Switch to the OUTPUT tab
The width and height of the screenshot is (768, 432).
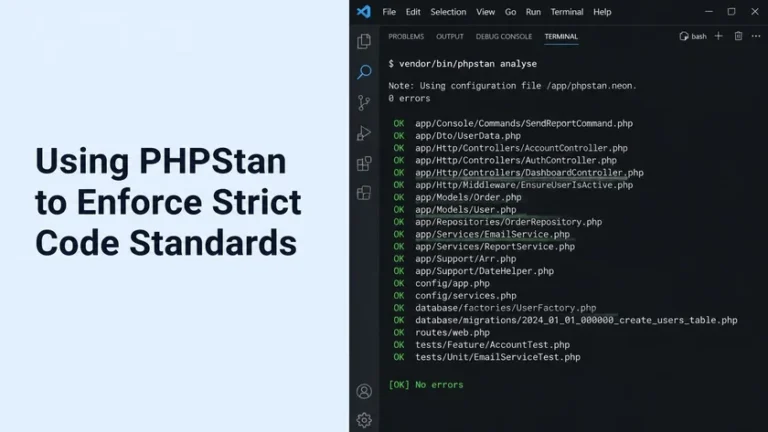[x=450, y=36]
